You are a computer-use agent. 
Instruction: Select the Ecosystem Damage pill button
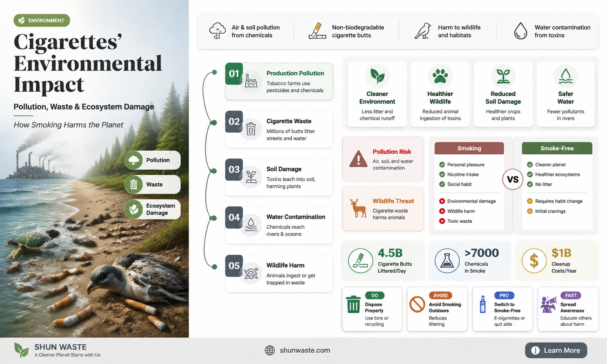(152, 209)
